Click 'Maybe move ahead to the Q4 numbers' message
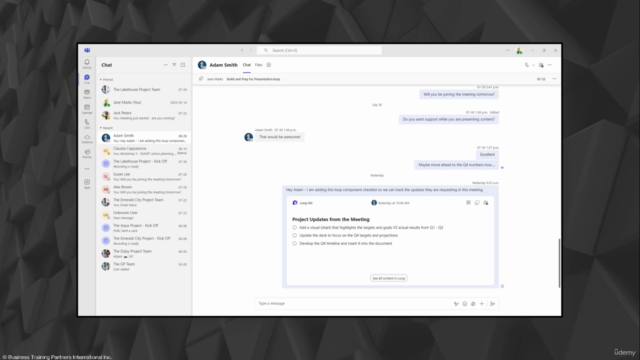Image resolution: width=640 pixels, height=360 pixels. 456,165
